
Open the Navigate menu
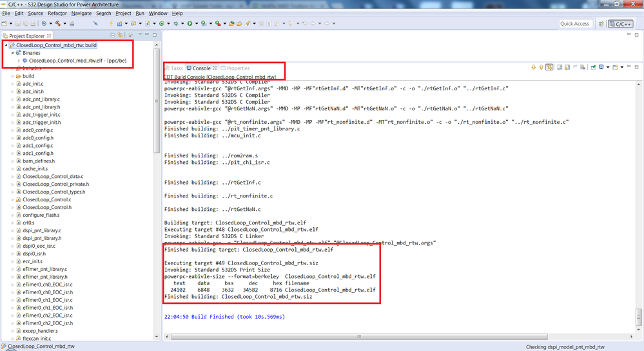[81, 13]
